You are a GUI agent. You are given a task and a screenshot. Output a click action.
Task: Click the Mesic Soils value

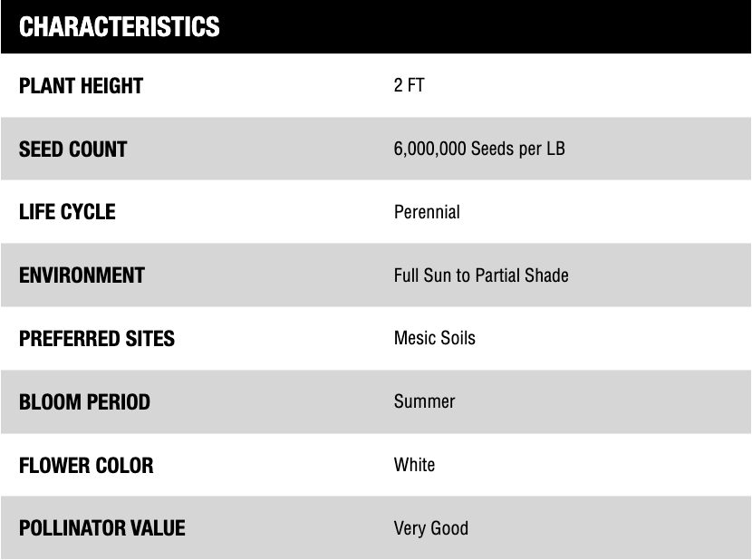[434, 339]
